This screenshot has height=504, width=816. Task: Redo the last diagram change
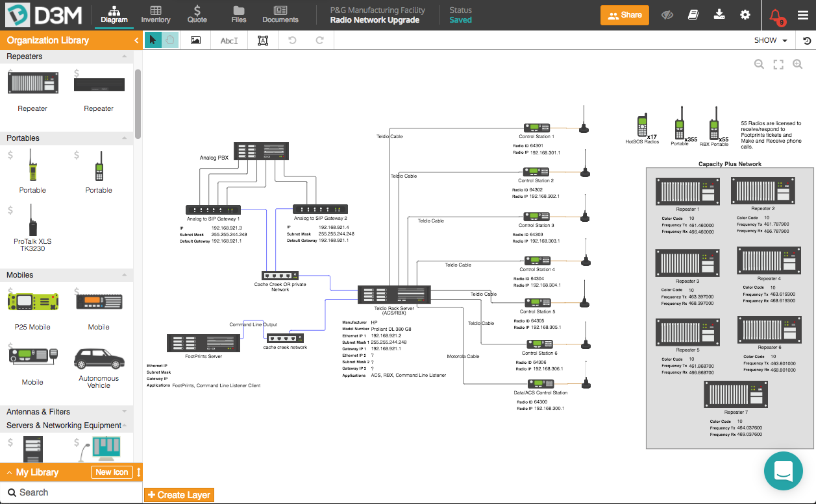pos(319,40)
